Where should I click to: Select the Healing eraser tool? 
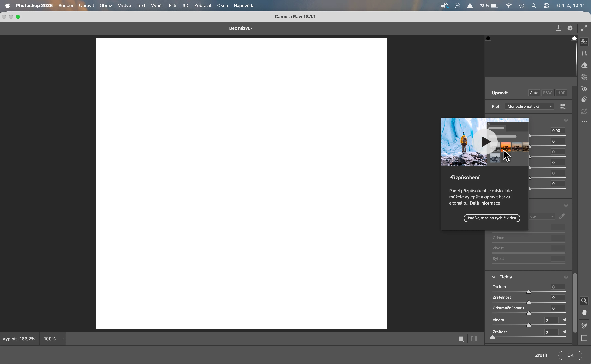pos(584,65)
